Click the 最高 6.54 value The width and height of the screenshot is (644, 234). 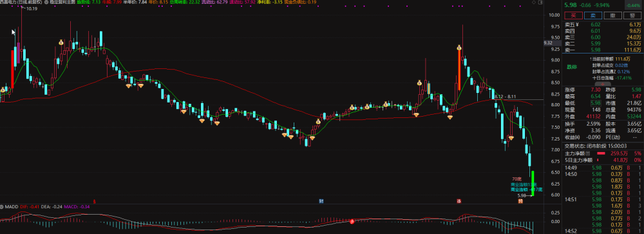click(596, 96)
